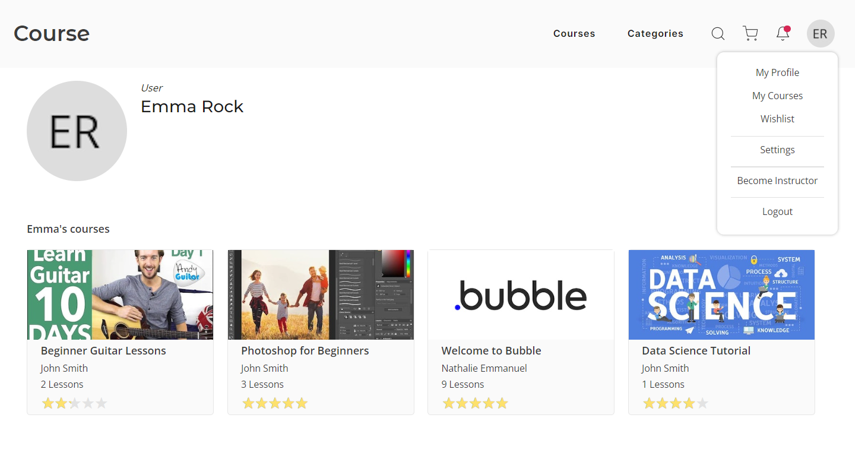Click star rating on Beginner Guitar Lessons

(75, 404)
